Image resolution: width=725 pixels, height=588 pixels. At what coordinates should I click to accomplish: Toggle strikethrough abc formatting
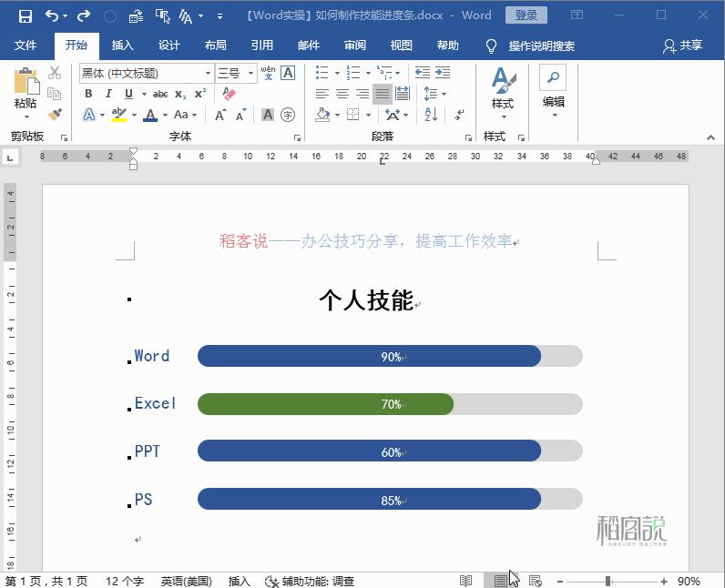coord(160,95)
